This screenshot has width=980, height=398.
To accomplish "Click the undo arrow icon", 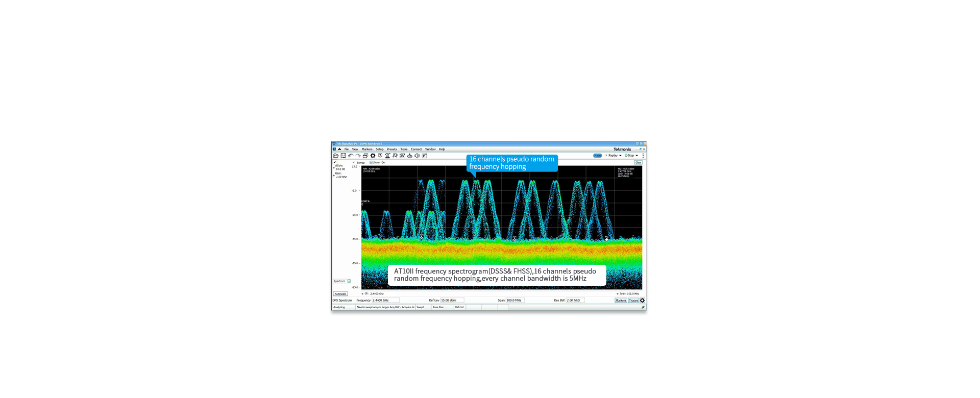I will pyautogui.click(x=351, y=156).
